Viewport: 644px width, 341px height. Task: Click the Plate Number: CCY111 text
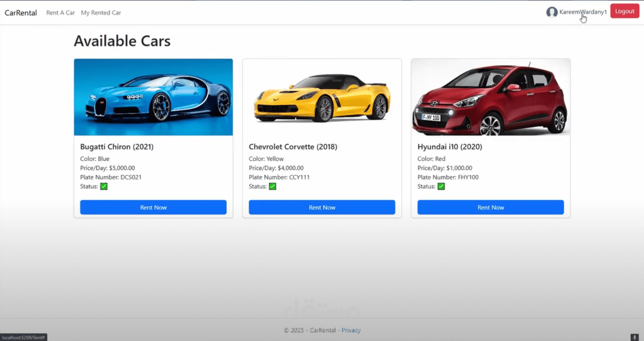tap(279, 177)
